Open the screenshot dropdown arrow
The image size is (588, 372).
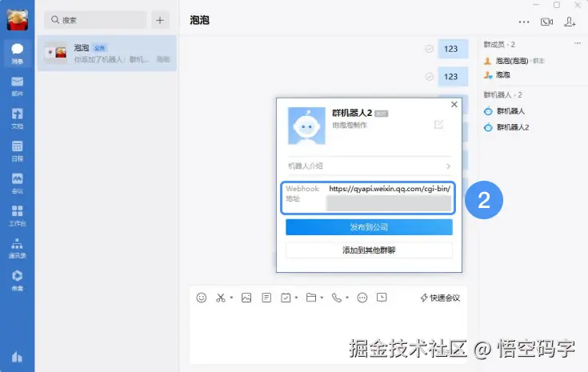coord(231,298)
